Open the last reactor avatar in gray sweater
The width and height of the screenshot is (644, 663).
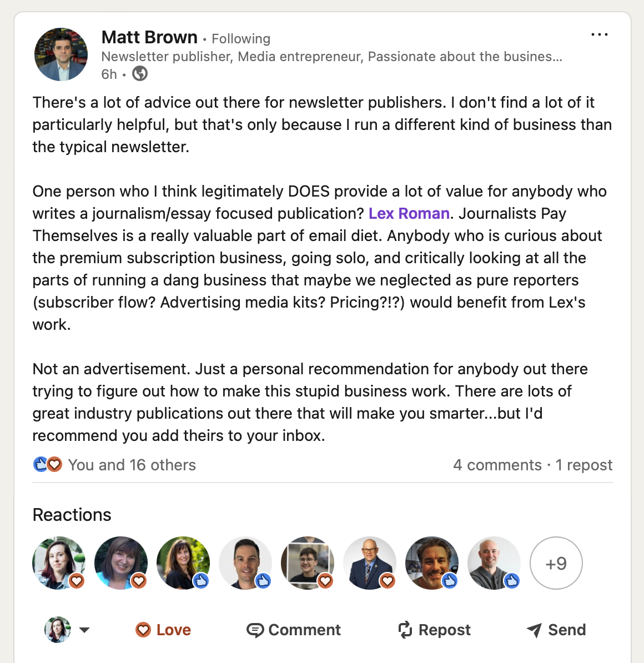click(494, 563)
